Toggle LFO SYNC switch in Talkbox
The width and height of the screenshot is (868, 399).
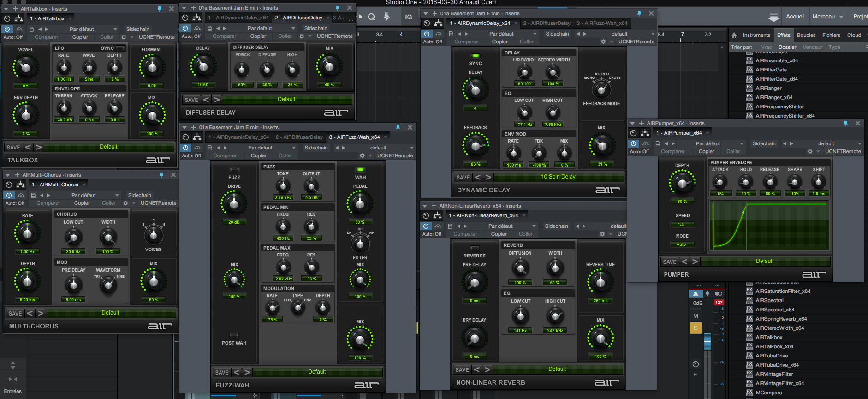pyautogui.click(x=120, y=48)
